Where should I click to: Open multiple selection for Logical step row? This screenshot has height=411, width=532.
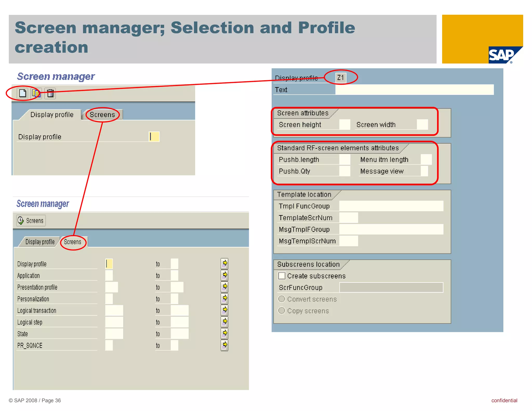pos(224,322)
